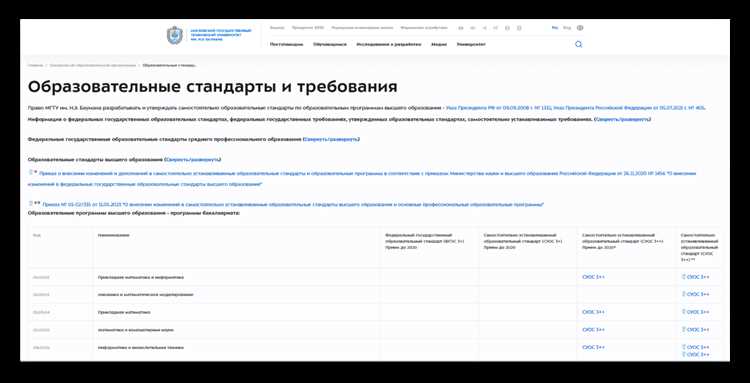Screen dimensions: 750x383
Task: Open the order link about приказ Министерства № 1456
Action: pyautogui.click(x=362, y=178)
